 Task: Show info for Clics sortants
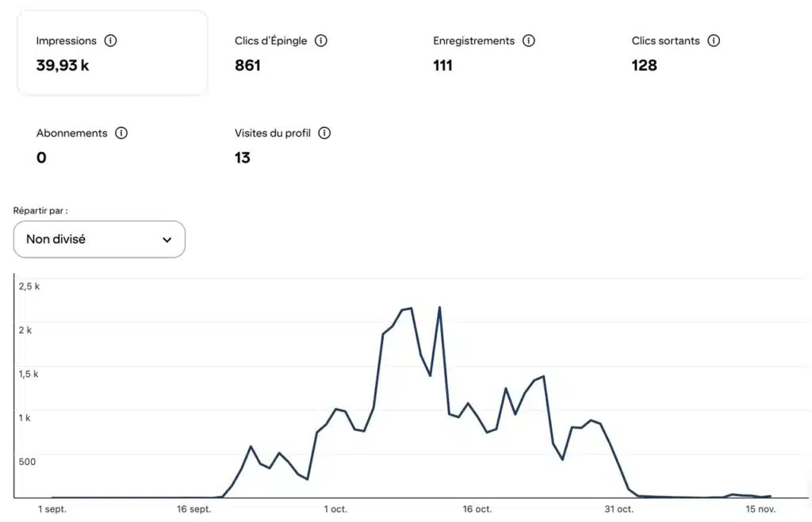click(x=714, y=40)
